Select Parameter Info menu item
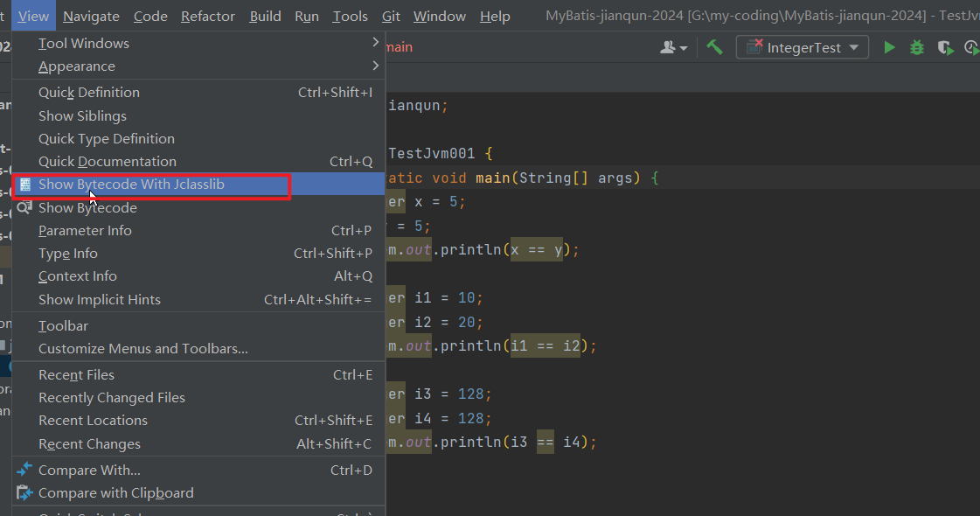Image resolution: width=980 pixels, height=516 pixels. point(198,231)
